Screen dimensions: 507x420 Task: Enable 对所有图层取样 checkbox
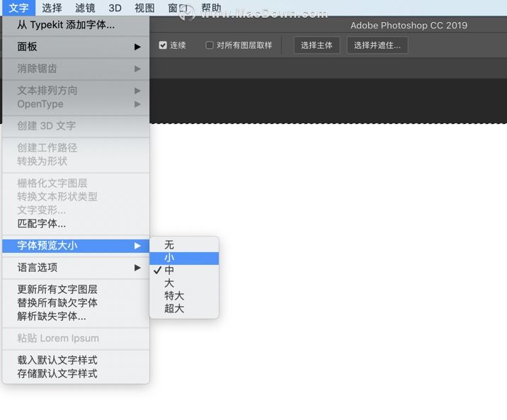(210, 45)
